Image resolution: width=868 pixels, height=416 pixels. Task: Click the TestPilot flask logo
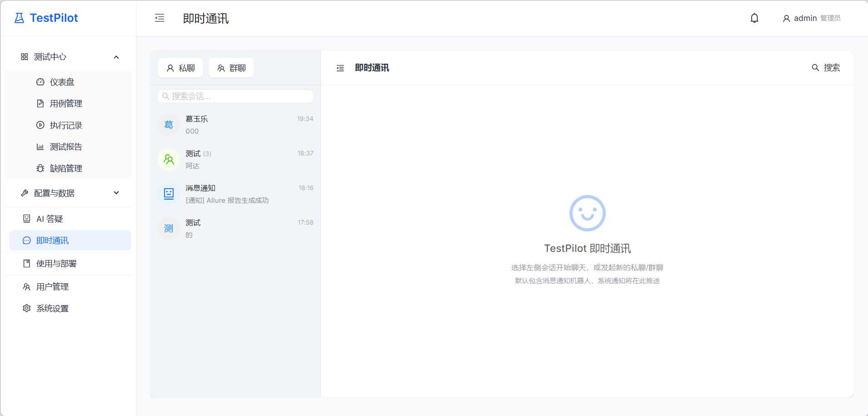click(19, 18)
